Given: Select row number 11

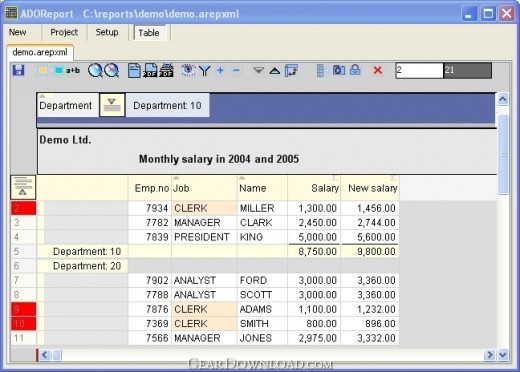Looking at the screenshot, I should click(x=23, y=338).
